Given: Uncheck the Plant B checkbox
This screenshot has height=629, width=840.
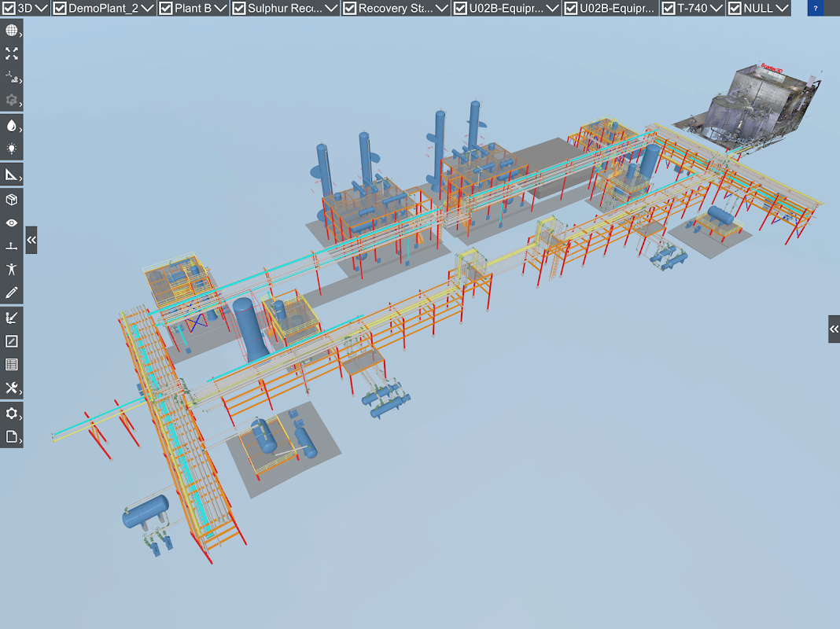Looking at the screenshot, I should click(166, 8).
